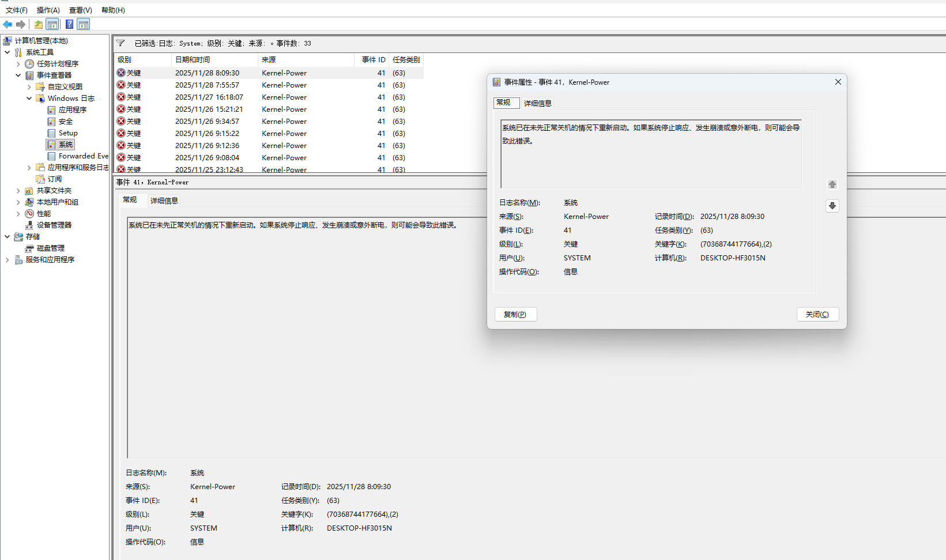Expand the 服务和应用程序 node
Screen dimensions: 946x560
[x=7, y=260]
